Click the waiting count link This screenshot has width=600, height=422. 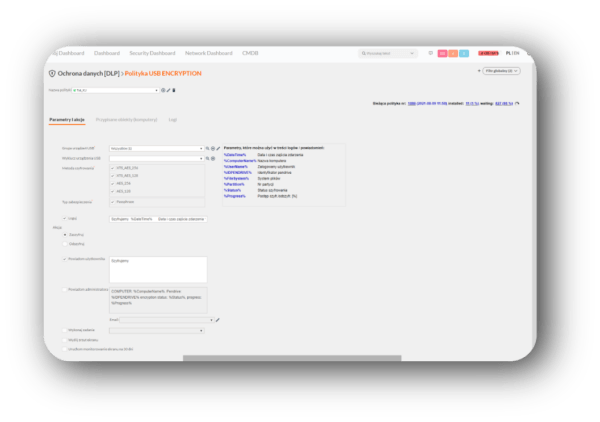(504, 104)
